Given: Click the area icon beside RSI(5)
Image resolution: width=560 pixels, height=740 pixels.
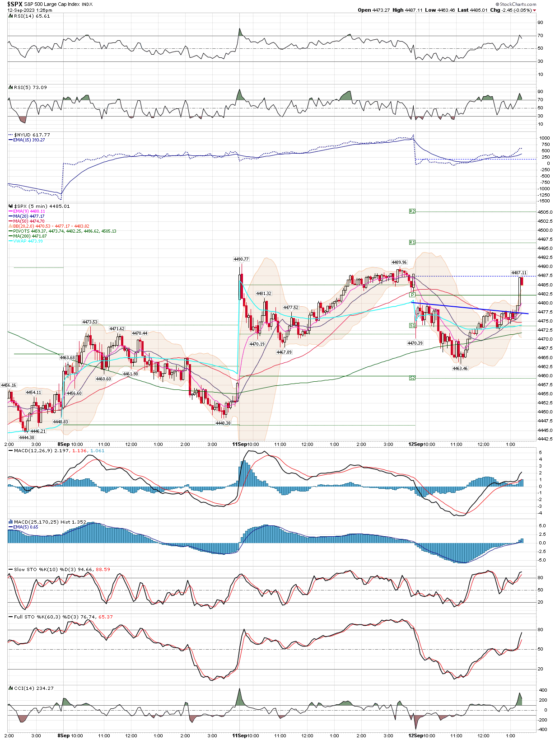Looking at the screenshot, I should (10, 88).
